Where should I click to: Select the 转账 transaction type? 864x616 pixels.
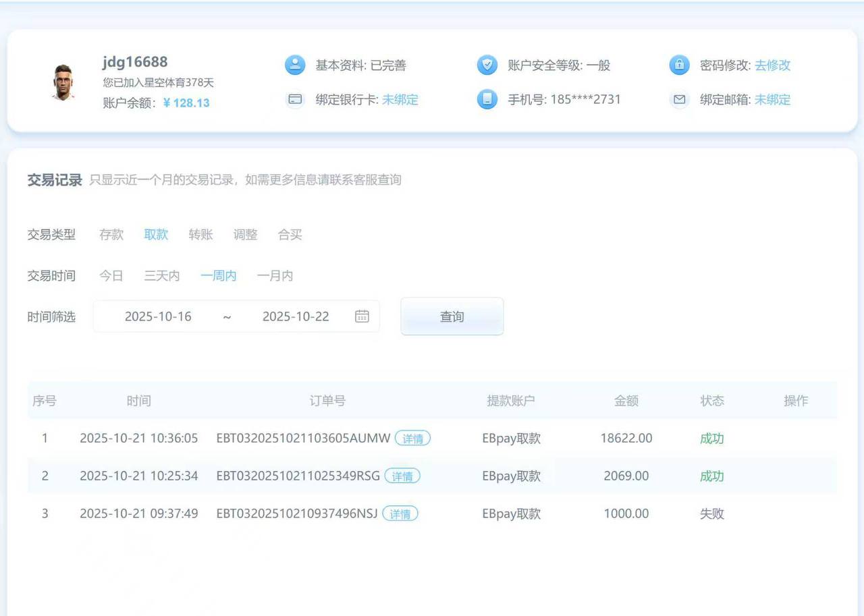pyautogui.click(x=200, y=235)
